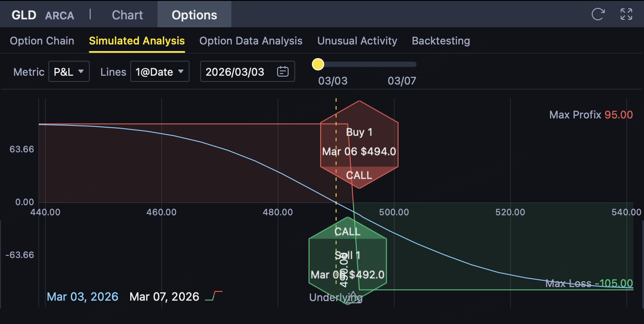Click the refresh icon
Viewport: 644px width, 324px height.
[x=598, y=14]
